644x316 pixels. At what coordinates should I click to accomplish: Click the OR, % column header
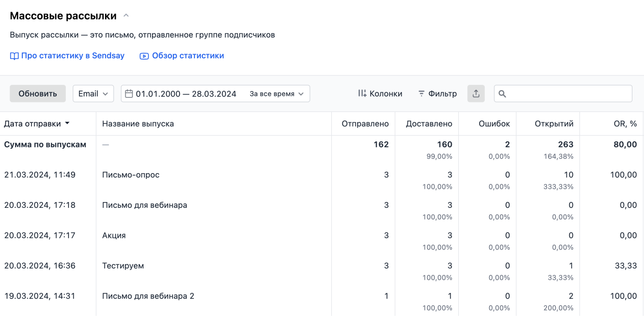pyautogui.click(x=625, y=124)
